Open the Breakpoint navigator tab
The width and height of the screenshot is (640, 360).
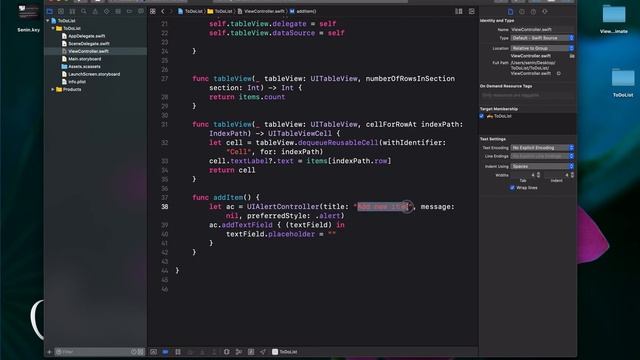(129, 11)
